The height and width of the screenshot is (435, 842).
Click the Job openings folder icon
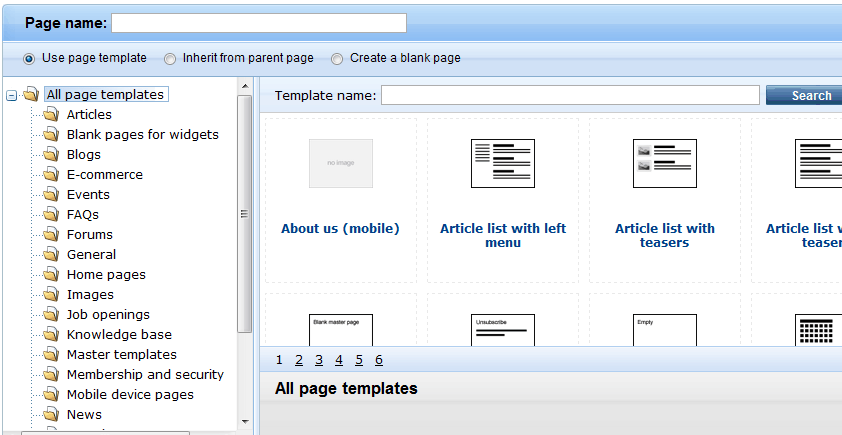51,314
